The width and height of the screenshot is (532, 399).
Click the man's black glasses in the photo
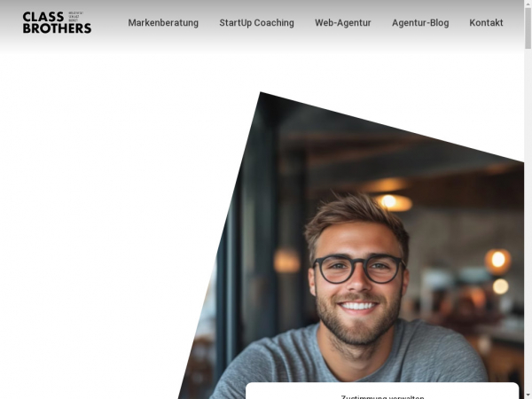point(359,269)
